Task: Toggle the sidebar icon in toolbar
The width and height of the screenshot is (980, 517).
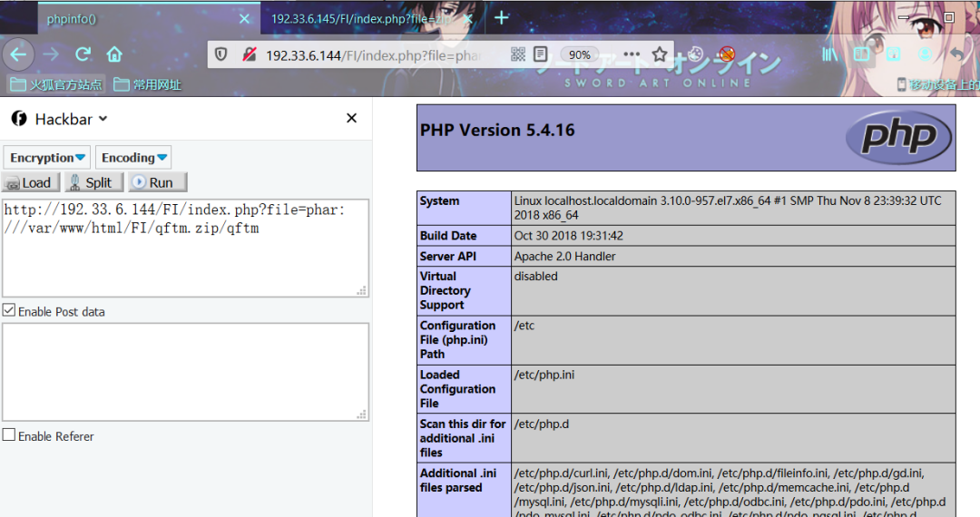Action: (861, 54)
